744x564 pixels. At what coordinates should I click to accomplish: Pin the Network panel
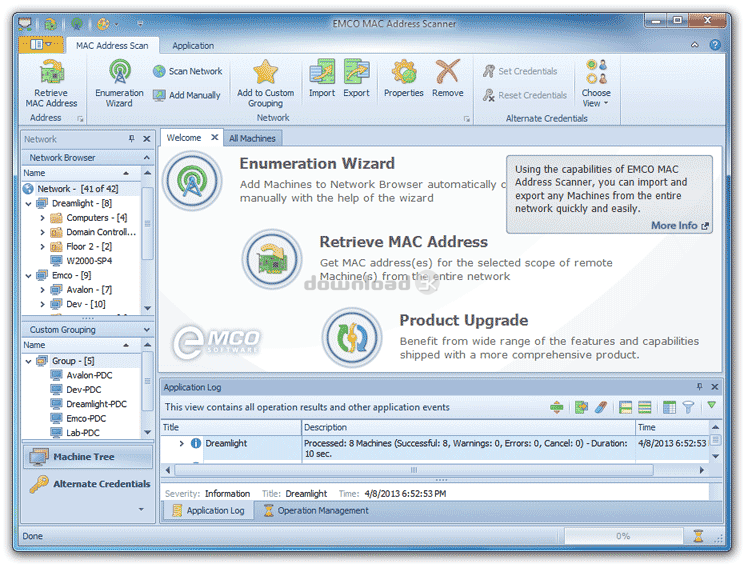131,139
